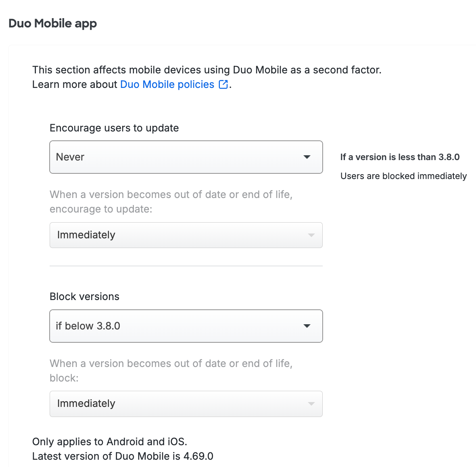Open the Duo Mobile policies link
This screenshot has height=467, width=476.
tap(167, 84)
